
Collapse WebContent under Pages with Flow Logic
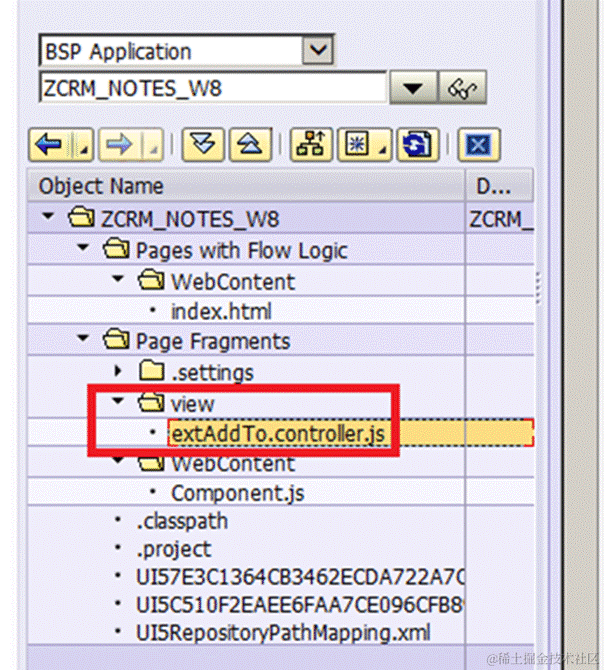pos(118,279)
